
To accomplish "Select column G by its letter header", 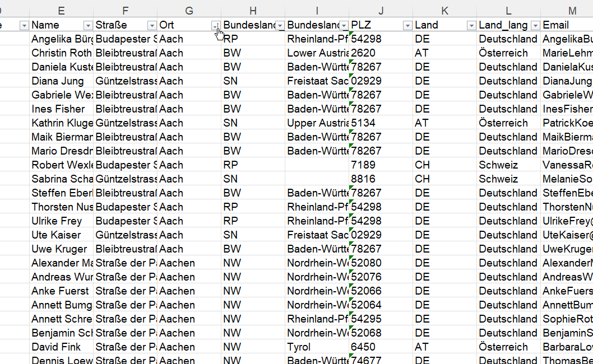I will pyautogui.click(x=189, y=11).
